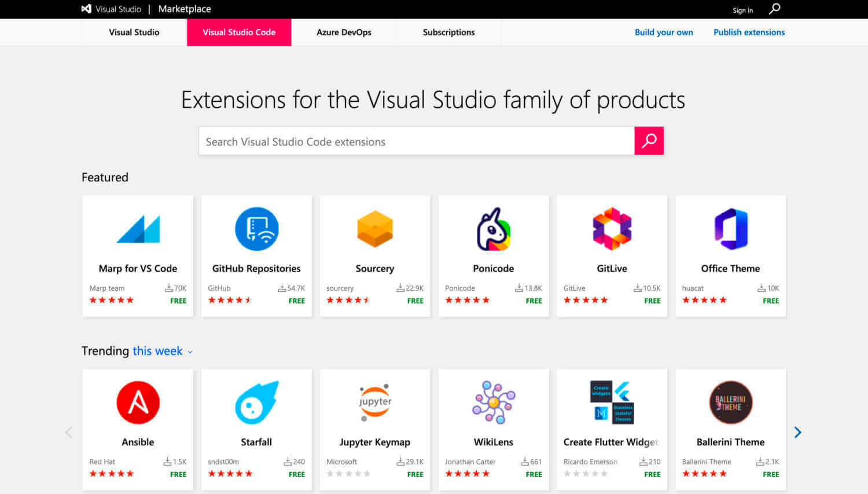Click publisher name 'Ricardo Emerson'
Screen dimensions: 868x494
[590, 462]
